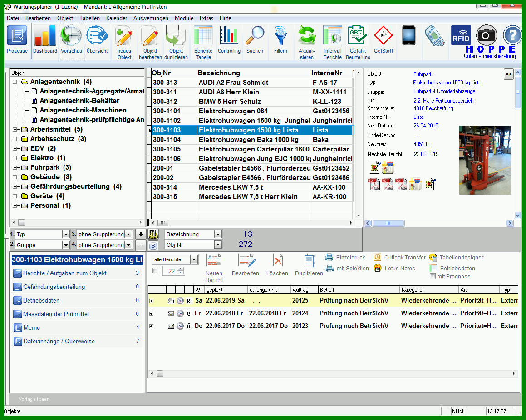This screenshot has height=420, width=526.
Task: Click the Filtern funnel icon
Action: pyautogui.click(x=280, y=40)
